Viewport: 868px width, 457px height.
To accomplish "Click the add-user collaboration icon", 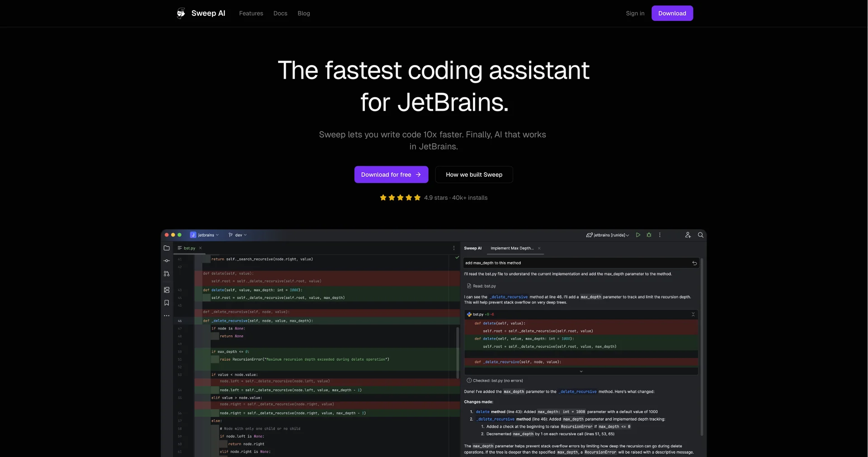I will pyautogui.click(x=688, y=235).
